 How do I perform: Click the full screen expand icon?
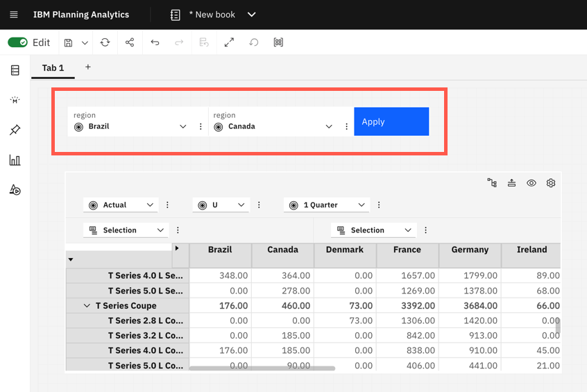pos(229,42)
